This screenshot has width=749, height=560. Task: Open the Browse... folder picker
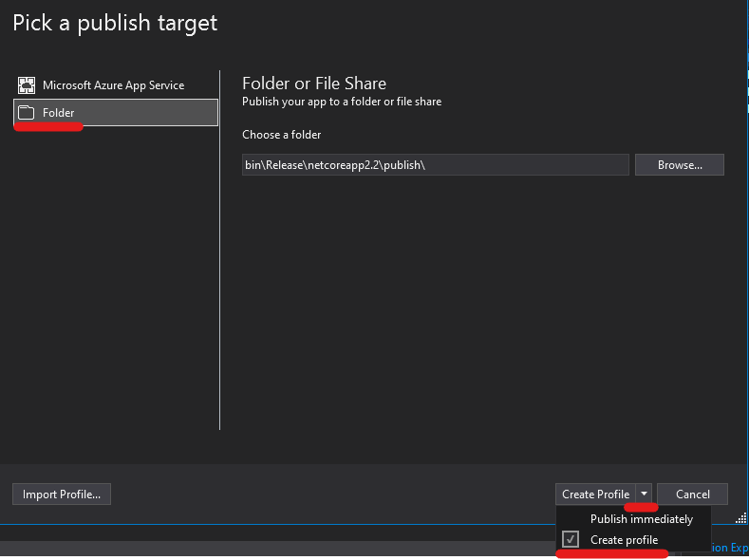(x=680, y=165)
